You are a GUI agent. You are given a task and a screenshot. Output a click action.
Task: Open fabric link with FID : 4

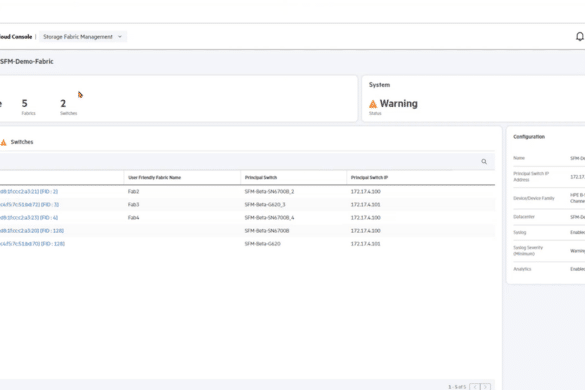coord(29,218)
